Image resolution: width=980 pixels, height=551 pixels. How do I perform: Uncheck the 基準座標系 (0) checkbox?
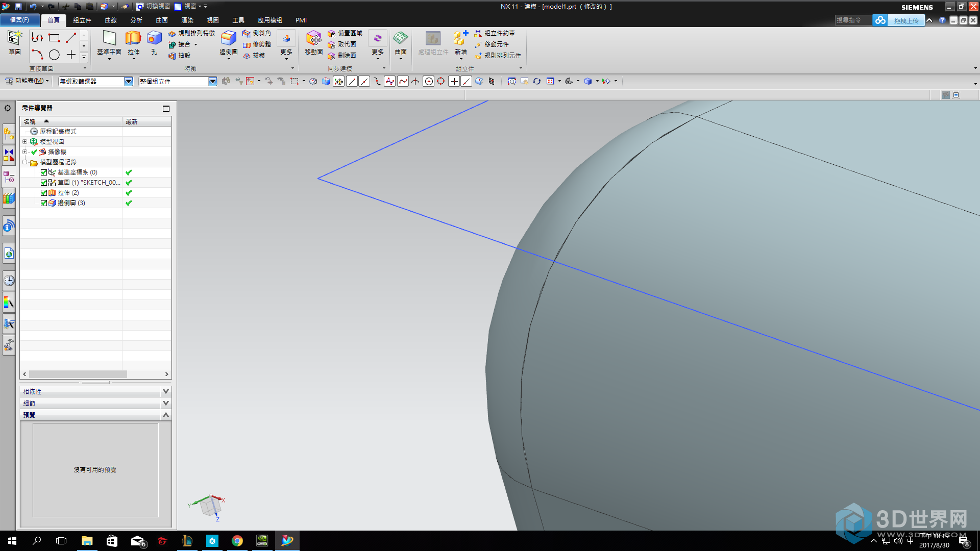click(x=44, y=172)
